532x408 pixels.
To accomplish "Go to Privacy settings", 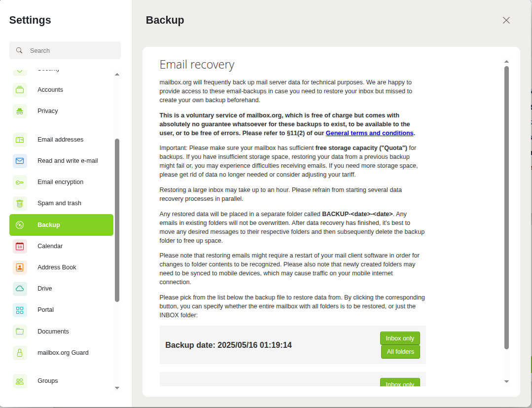I will click(62, 111).
